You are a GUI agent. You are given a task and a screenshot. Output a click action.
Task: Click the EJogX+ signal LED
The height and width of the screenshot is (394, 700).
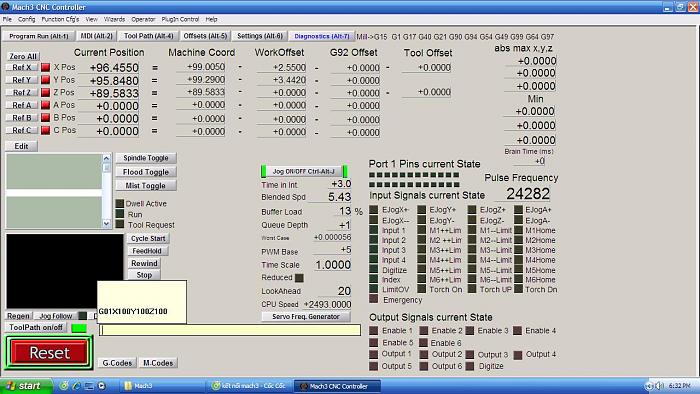click(x=374, y=210)
